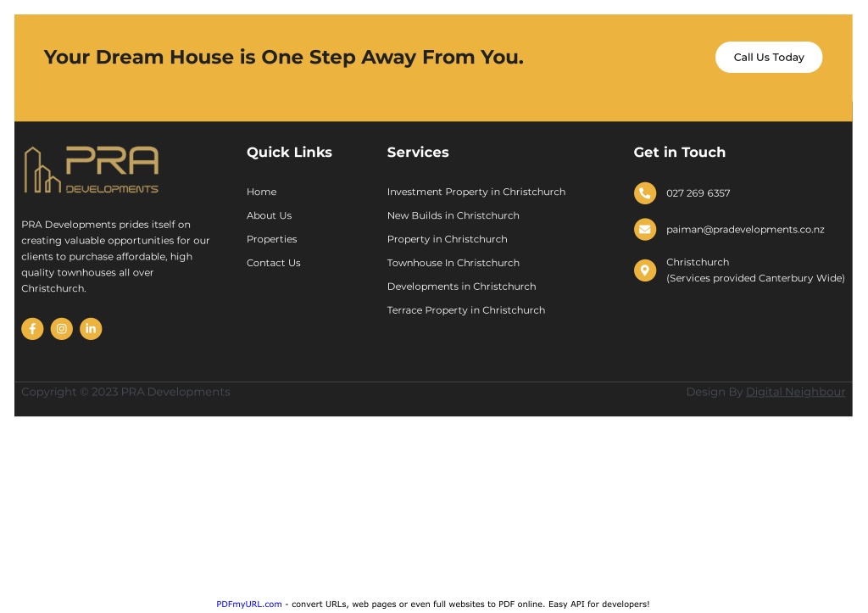Click the Your Dream House headline

(x=283, y=57)
